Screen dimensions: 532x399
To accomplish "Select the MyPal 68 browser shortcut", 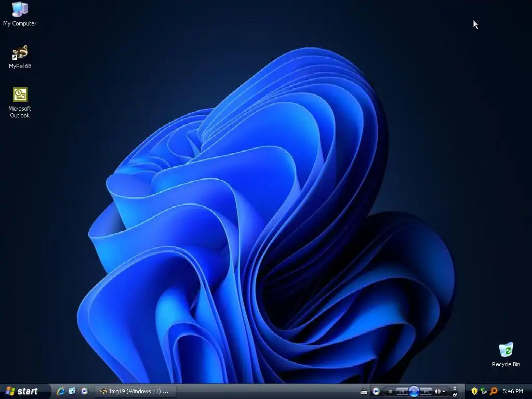I will point(20,57).
